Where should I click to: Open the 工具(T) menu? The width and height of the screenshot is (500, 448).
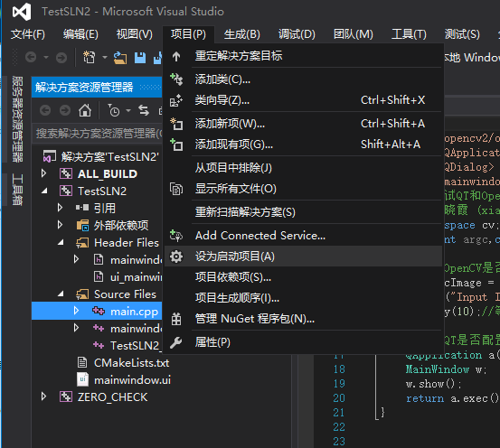click(409, 34)
